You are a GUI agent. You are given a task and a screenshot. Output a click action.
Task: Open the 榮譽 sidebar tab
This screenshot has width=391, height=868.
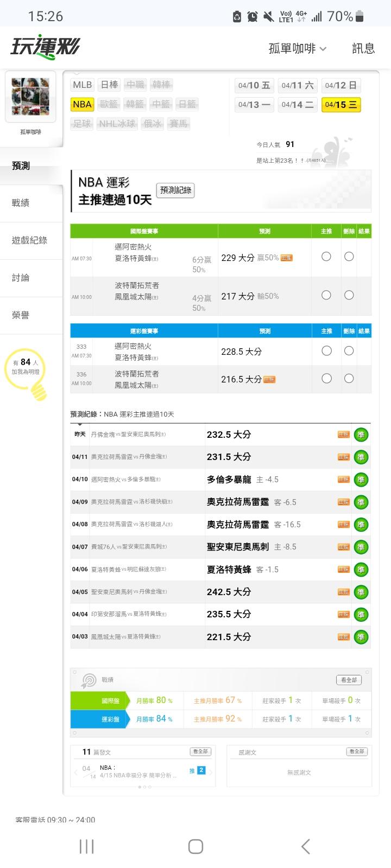coord(31,315)
